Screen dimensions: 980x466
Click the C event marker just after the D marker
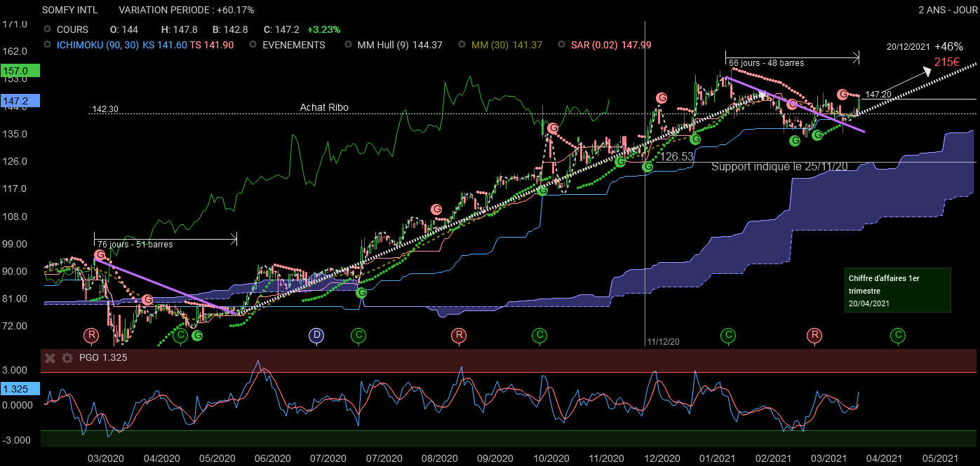[x=358, y=336]
